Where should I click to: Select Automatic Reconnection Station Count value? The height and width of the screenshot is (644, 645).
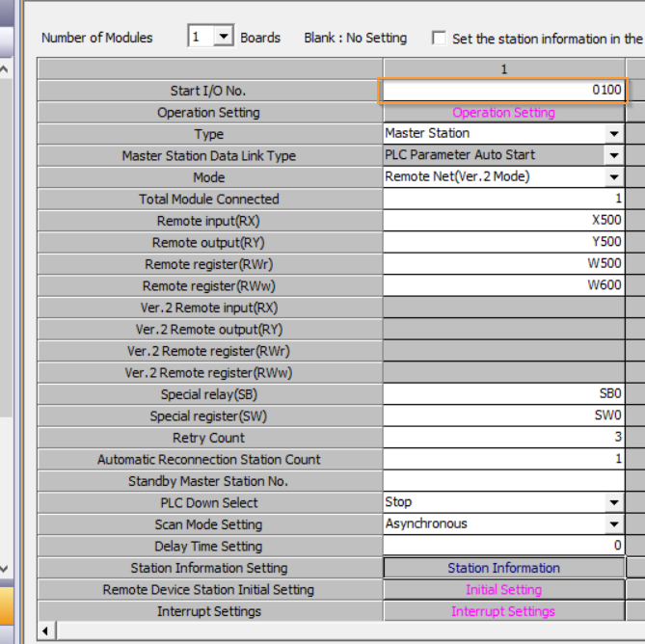[503, 459]
